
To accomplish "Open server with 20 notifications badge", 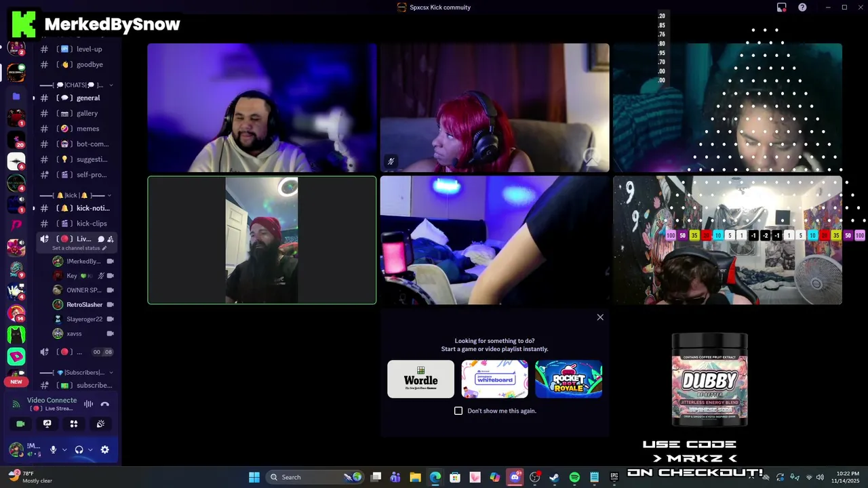I will [x=16, y=141].
